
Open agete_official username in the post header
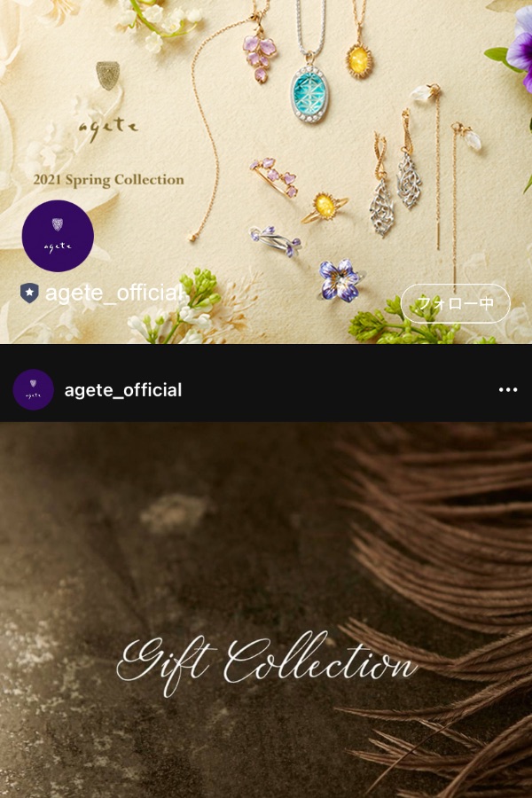(x=122, y=390)
